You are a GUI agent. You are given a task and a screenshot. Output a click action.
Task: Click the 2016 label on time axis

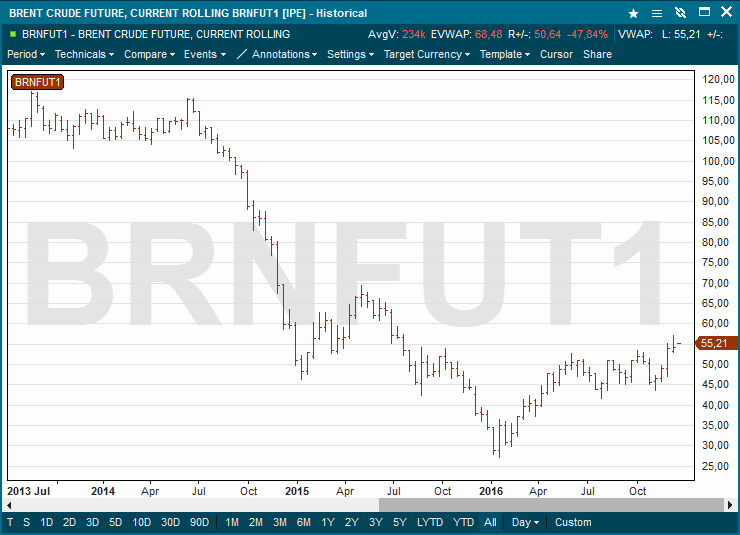click(x=491, y=491)
